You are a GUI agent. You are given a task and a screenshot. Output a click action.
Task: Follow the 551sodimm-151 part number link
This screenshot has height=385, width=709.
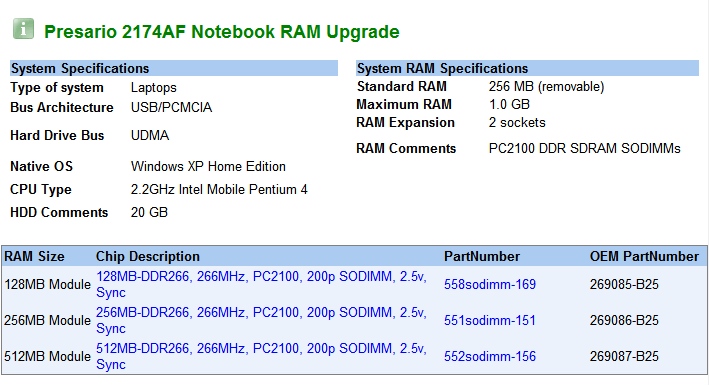(490, 320)
